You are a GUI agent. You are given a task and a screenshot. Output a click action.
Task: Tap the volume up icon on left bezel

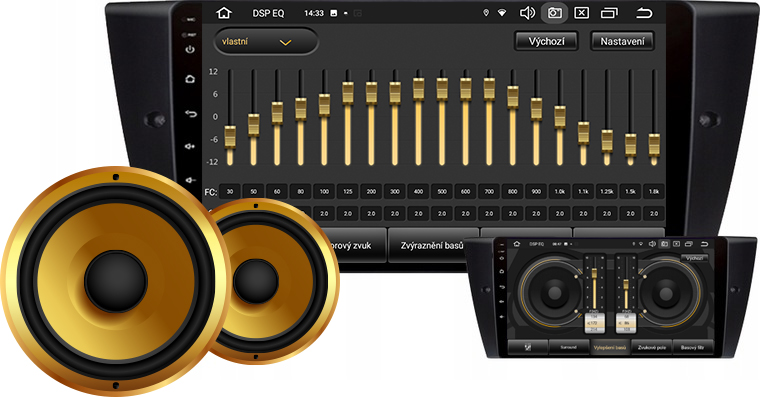(190, 146)
